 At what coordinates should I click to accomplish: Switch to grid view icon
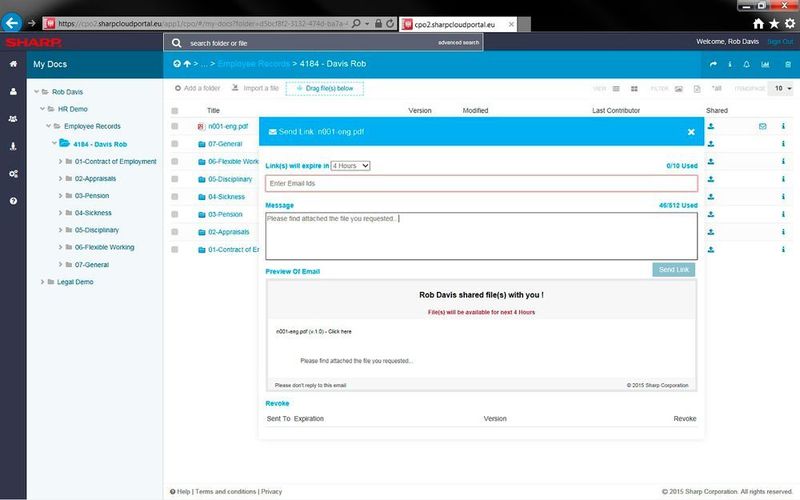[x=634, y=89]
